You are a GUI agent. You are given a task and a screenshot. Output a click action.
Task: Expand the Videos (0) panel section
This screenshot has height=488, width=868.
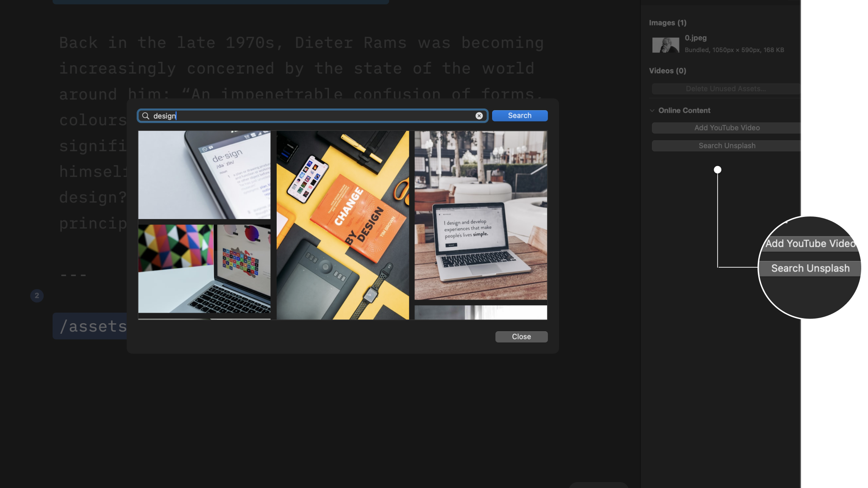pyautogui.click(x=667, y=70)
